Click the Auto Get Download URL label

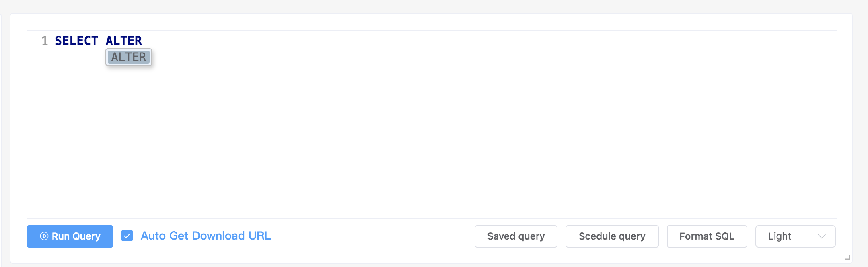click(x=206, y=236)
